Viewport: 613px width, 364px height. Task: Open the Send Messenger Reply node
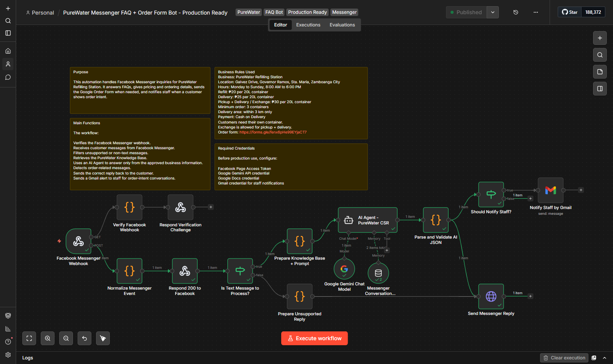pos(491,296)
